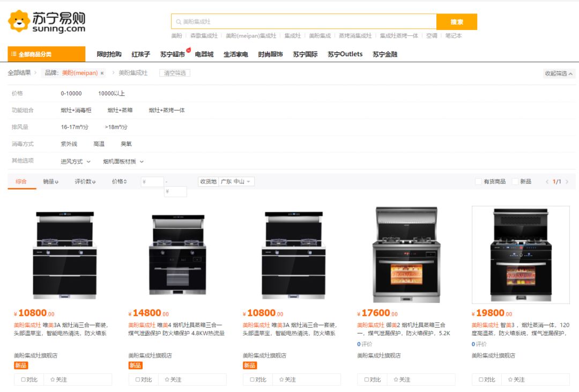This screenshot has width=579, height=392.
Task: Expand the 烟机面板材质 dropdown
Action: click(123, 161)
